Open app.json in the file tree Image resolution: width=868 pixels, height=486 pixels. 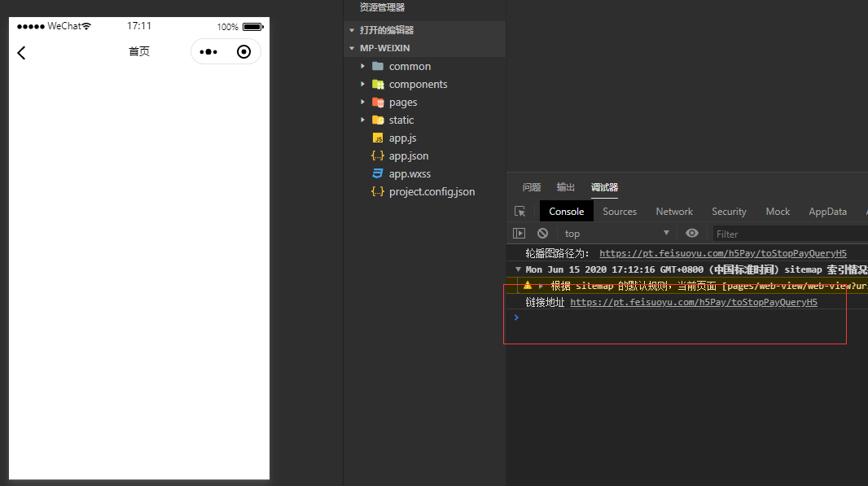(x=409, y=155)
